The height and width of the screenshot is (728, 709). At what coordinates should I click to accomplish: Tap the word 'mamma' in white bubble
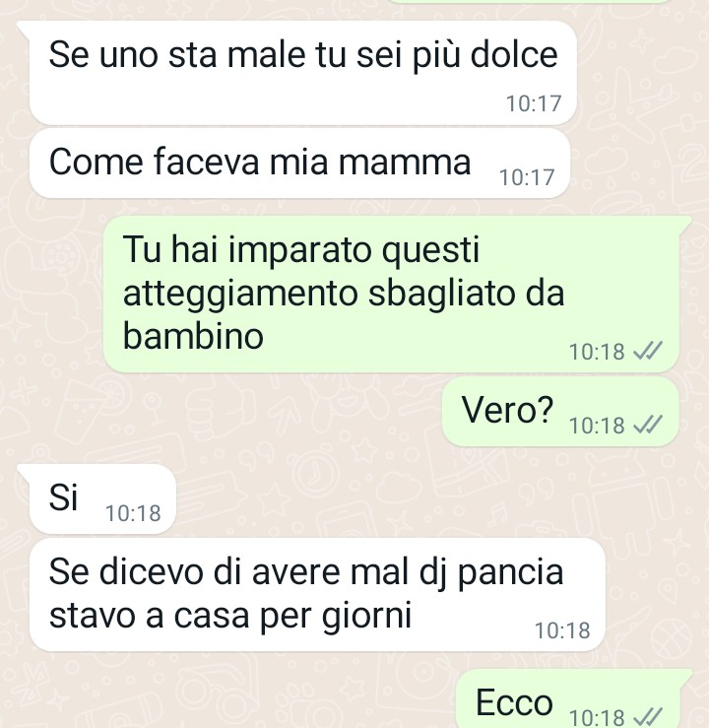click(x=404, y=163)
